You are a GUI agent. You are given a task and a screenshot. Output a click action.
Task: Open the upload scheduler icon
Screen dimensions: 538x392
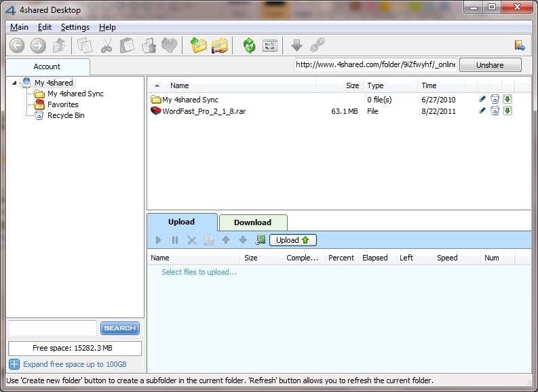tap(261, 239)
